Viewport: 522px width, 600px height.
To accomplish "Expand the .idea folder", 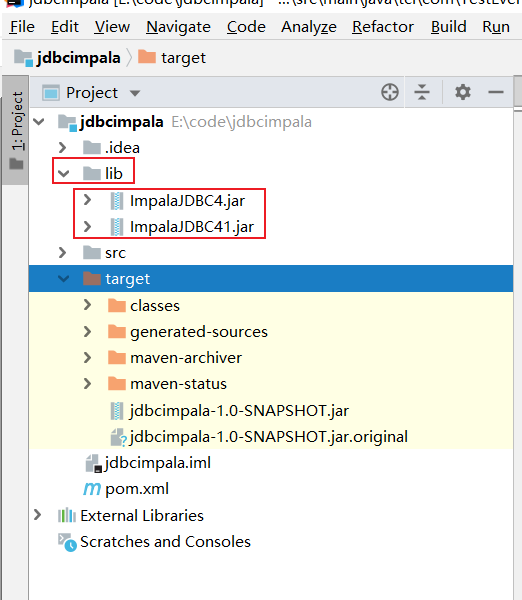I will (63, 148).
